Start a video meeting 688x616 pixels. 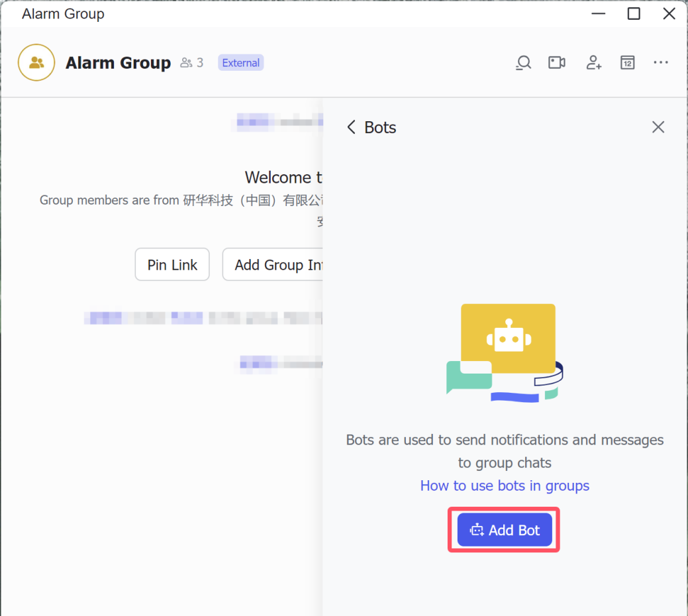tap(557, 63)
